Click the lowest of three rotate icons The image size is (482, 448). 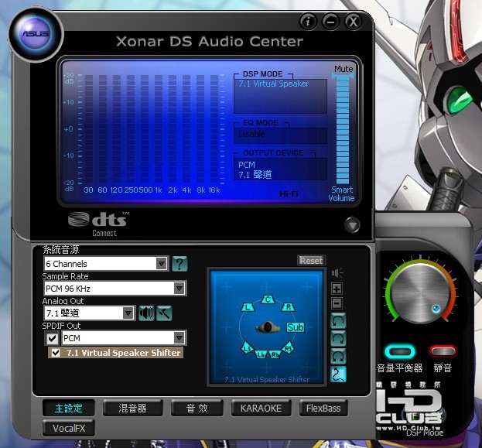pos(338,357)
